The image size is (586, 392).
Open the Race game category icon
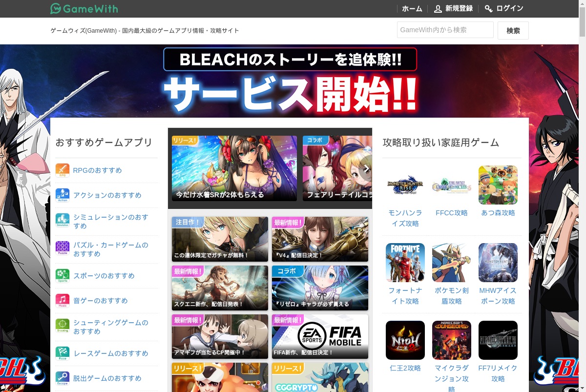pyautogui.click(x=63, y=353)
